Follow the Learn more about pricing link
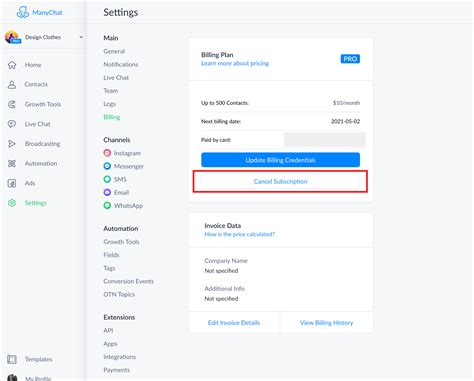The height and width of the screenshot is (381, 474). pos(235,63)
